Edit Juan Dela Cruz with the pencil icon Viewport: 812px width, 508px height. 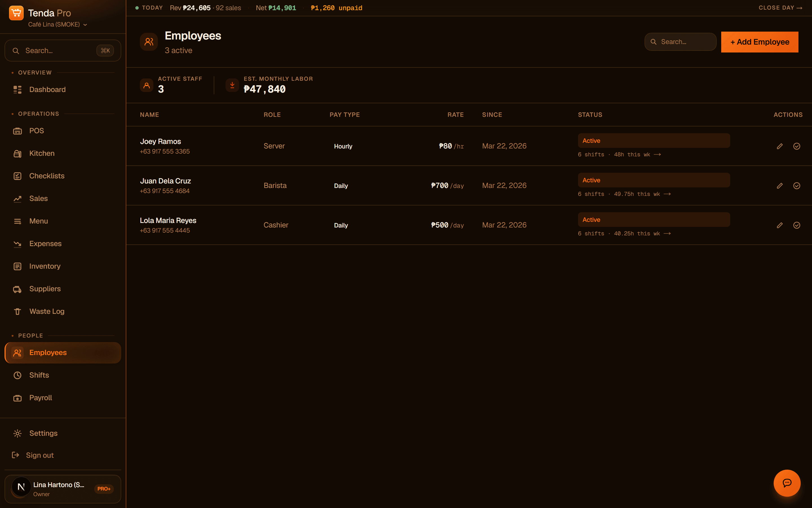(x=780, y=186)
